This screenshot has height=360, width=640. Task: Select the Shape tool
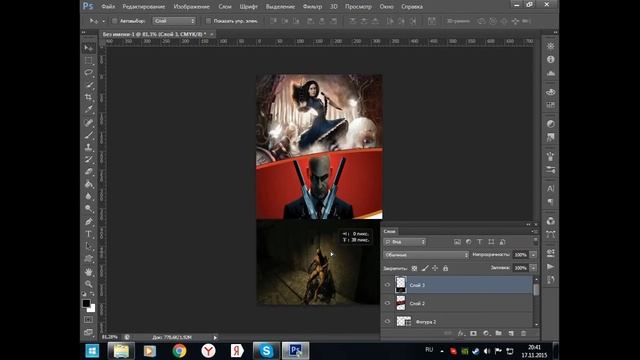pos(89,259)
